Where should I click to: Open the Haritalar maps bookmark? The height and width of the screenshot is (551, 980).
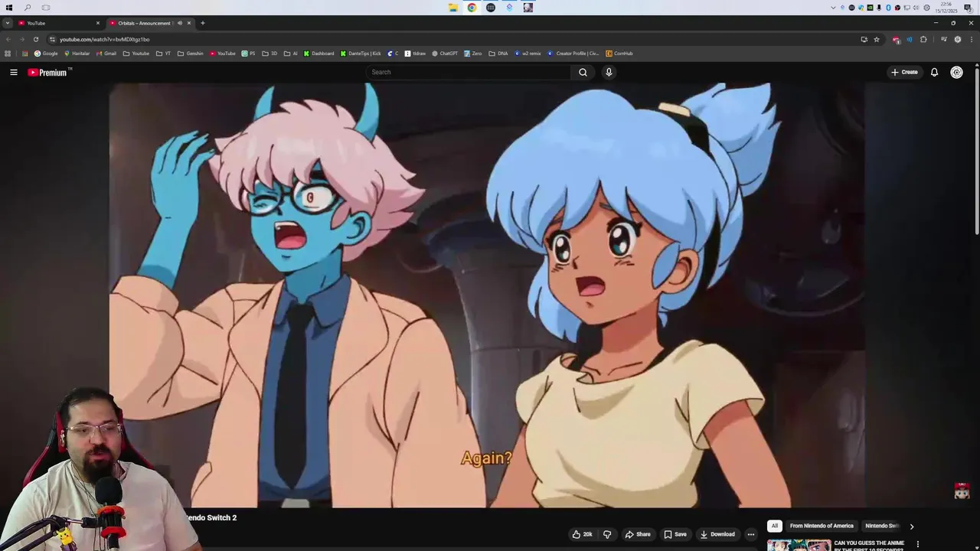(x=77, y=54)
